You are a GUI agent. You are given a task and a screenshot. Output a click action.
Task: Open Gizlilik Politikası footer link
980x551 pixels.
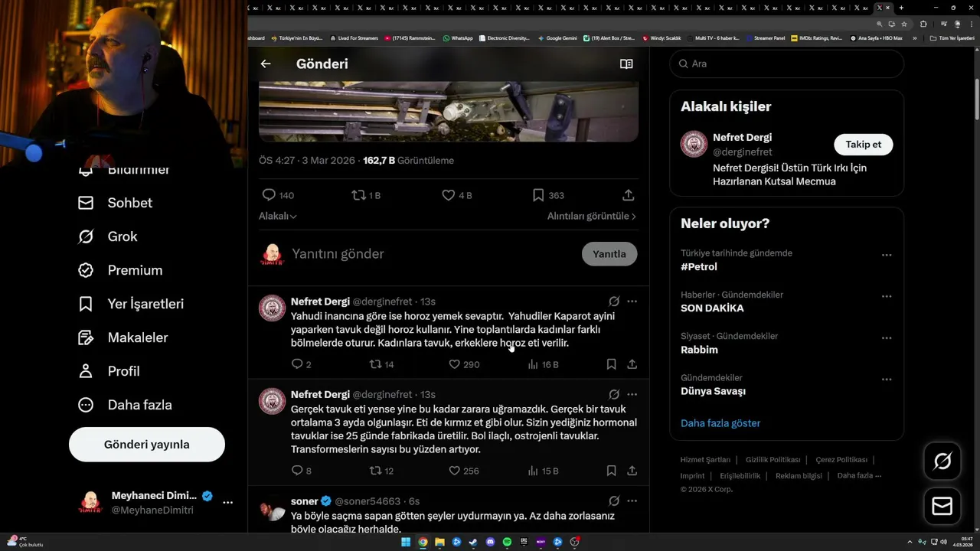[773, 460]
